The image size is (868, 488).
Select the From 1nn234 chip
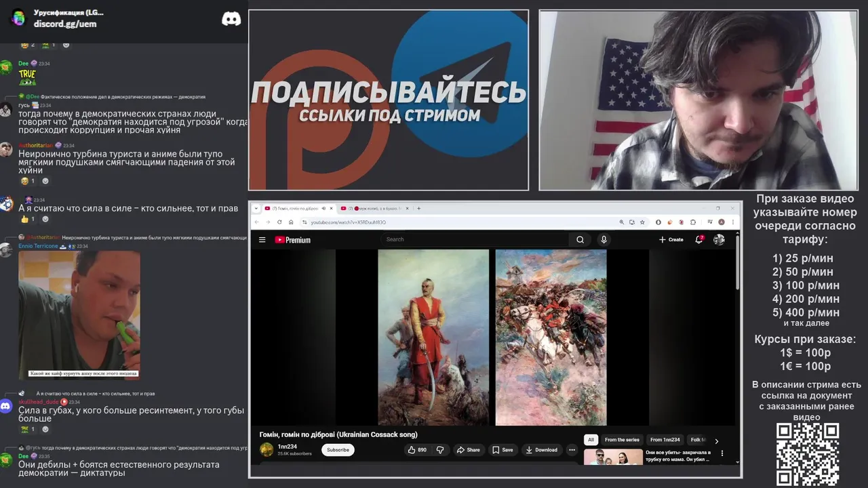pyautogui.click(x=665, y=440)
